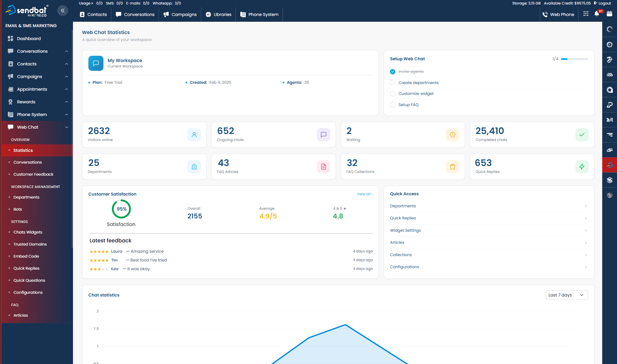617x364 pixels.
Task: Expand the Campaigns sidebar section
Action: pyautogui.click(x=66, y=77)
